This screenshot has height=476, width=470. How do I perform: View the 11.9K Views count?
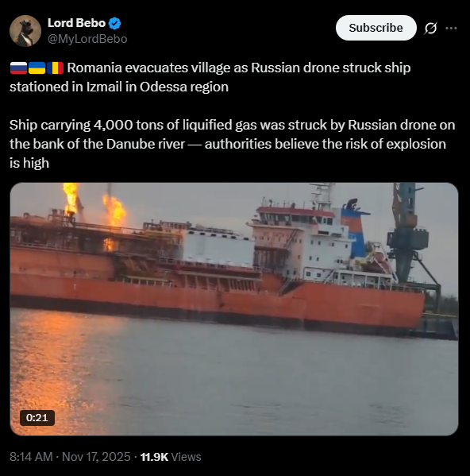coord(171,457)
